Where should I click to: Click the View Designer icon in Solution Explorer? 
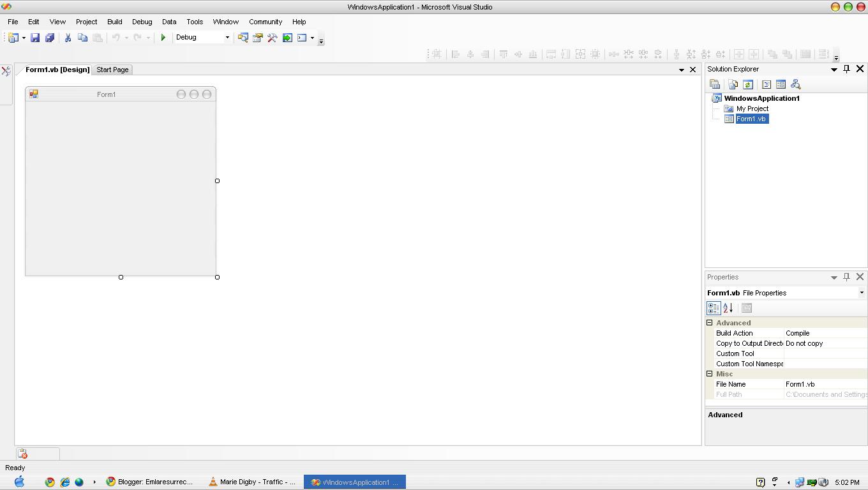[781, 84]
